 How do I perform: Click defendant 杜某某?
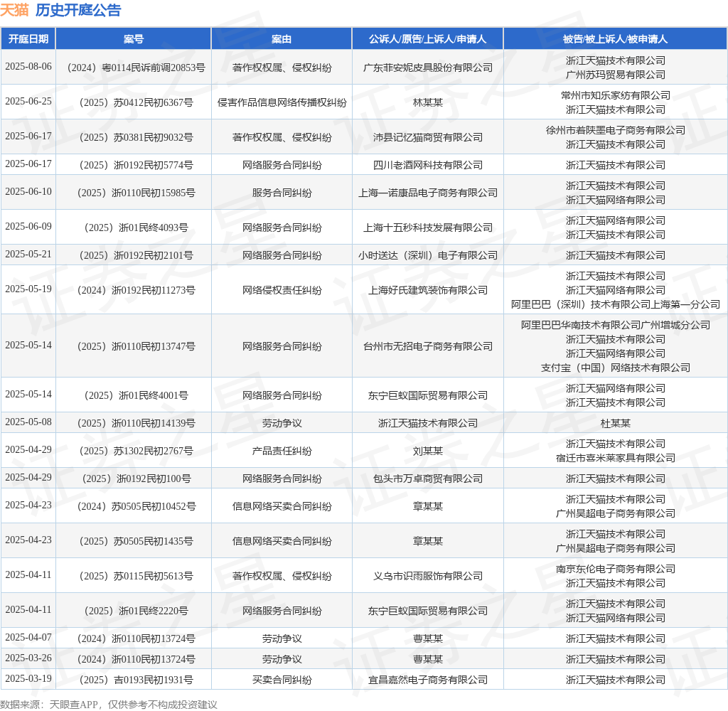(x=615, y=423)
